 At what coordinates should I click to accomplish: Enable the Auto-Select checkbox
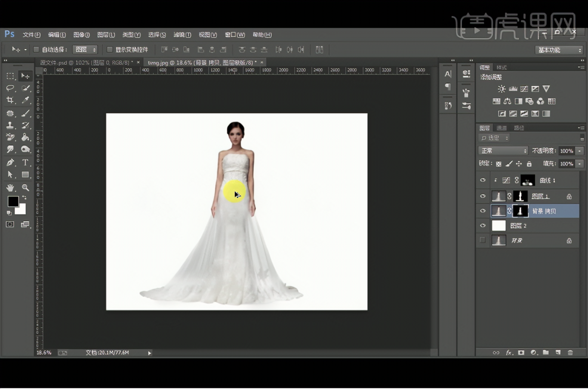36,50
